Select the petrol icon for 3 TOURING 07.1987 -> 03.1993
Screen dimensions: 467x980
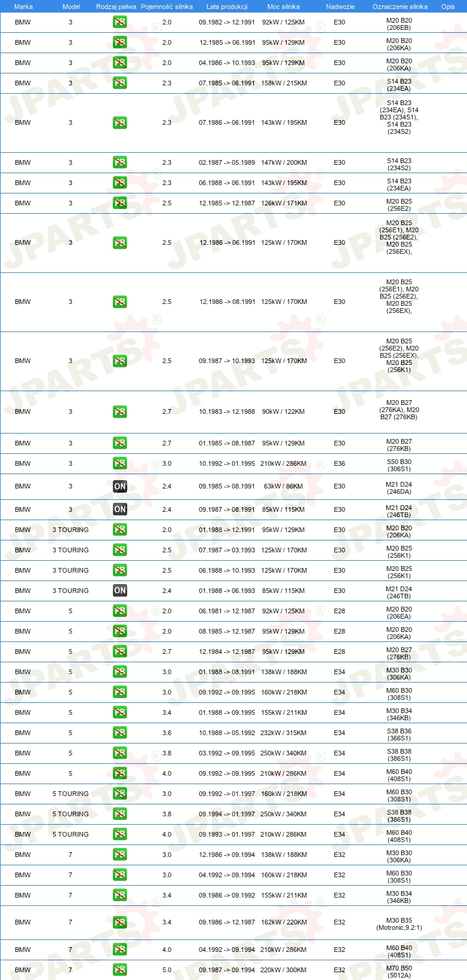click(120, 550)
